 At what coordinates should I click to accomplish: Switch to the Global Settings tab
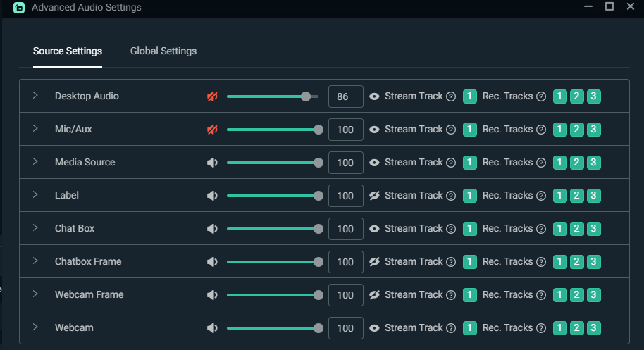[163, 51]
